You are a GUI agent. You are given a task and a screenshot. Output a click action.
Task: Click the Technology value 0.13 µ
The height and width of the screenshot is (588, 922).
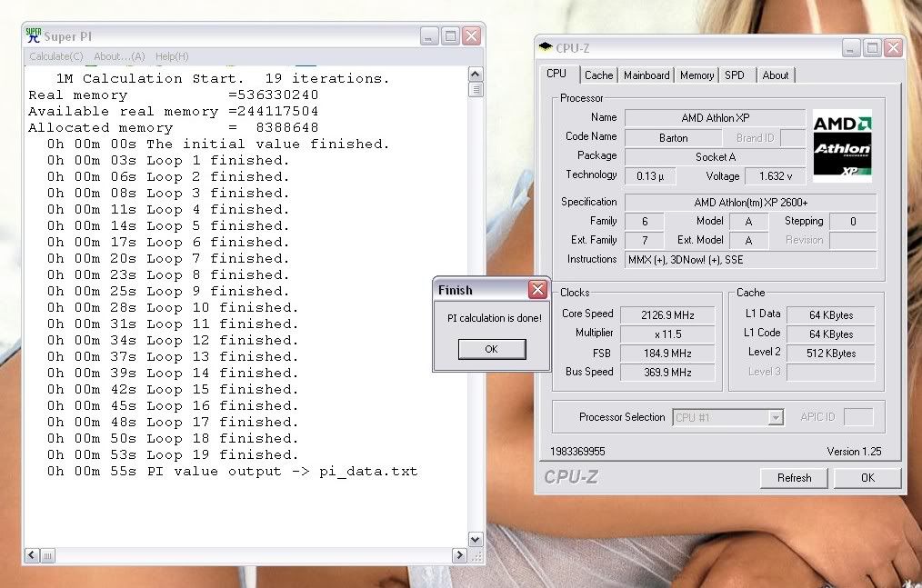click(650, 175)
